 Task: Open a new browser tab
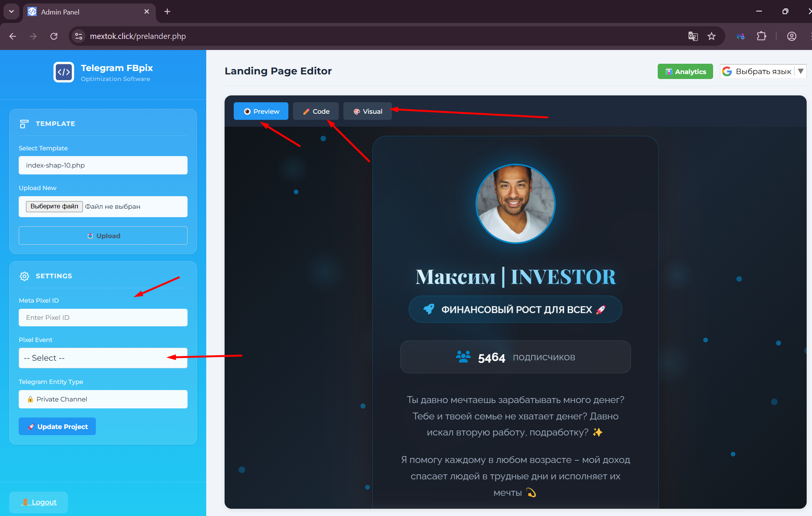(167, 12)
